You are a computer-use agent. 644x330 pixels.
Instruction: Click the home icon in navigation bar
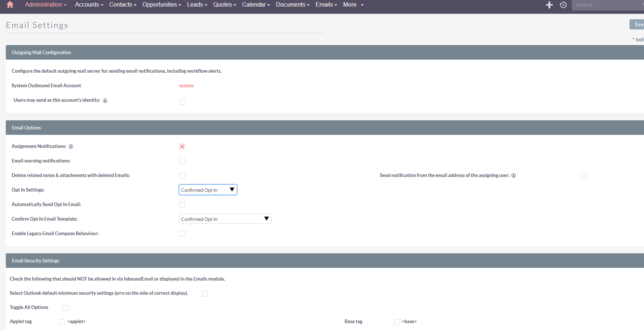click(x=10, y=5)
